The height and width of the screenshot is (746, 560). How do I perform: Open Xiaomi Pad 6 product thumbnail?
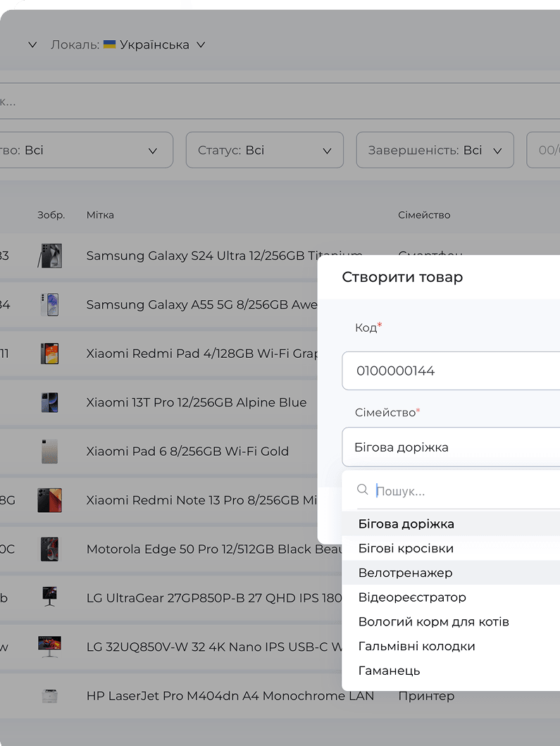(x=49, y=451)
